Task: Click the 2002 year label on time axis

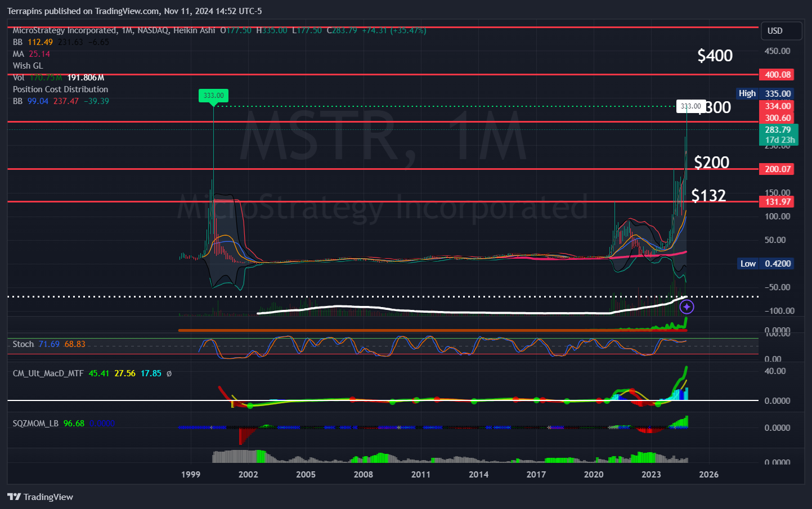Action: click(x=248, y=474)
